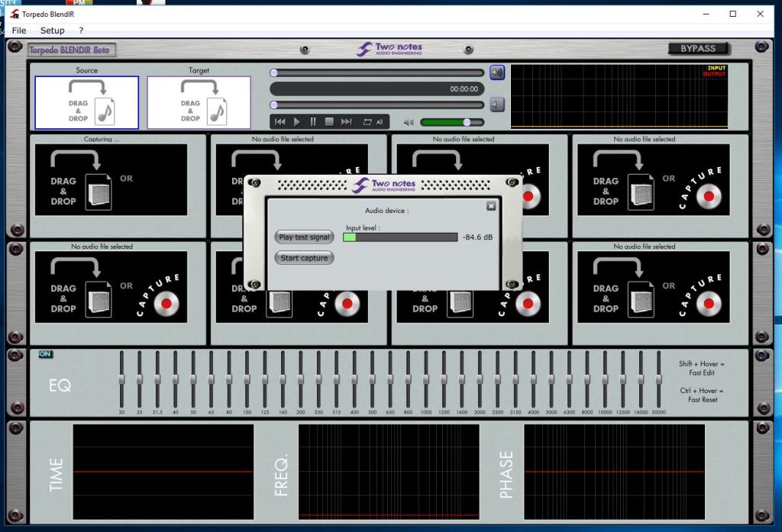Skip to the next track
The height and width of the screenshot is (532, 782).
(346, 121)
